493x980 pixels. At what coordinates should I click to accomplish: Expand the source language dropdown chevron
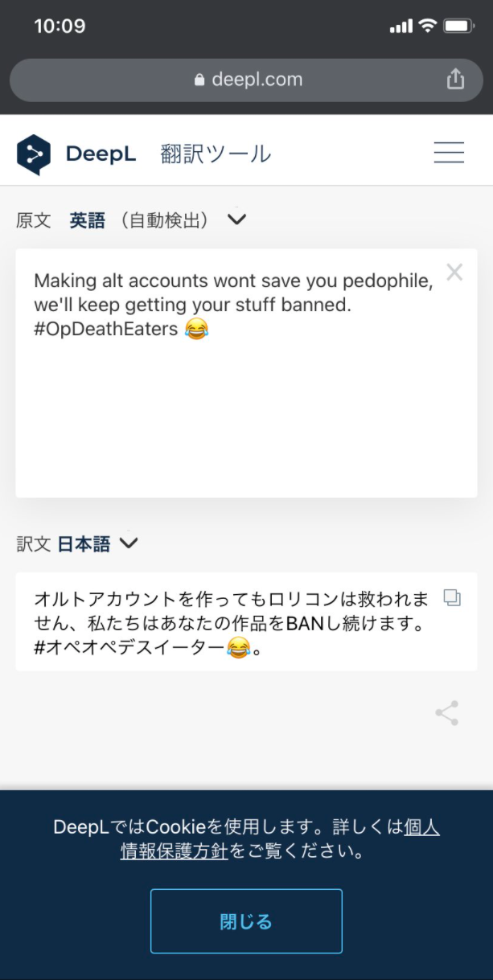pos(236,219)
